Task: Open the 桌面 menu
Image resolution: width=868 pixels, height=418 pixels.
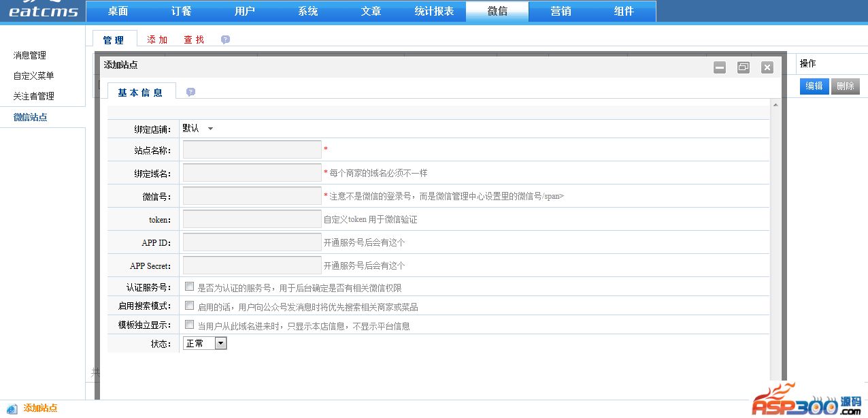Action: pyautogui.click(x=118, y=12)
